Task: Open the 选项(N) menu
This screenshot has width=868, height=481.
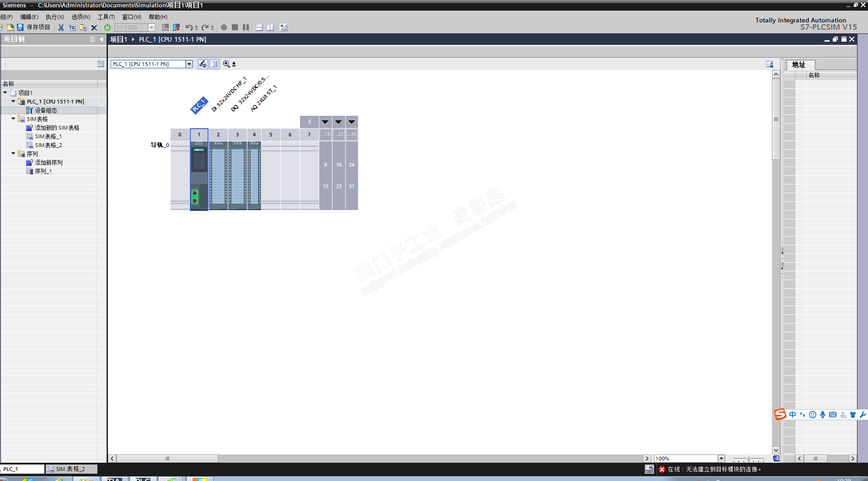Action: click(81, 17)
